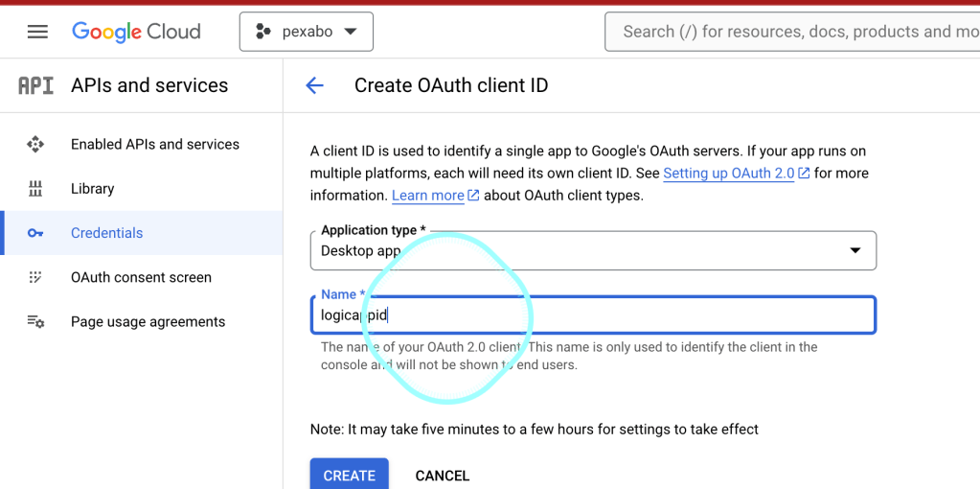980x489 pixels.
Task: Open Enabled APIs and services
Action: (155, 145)
